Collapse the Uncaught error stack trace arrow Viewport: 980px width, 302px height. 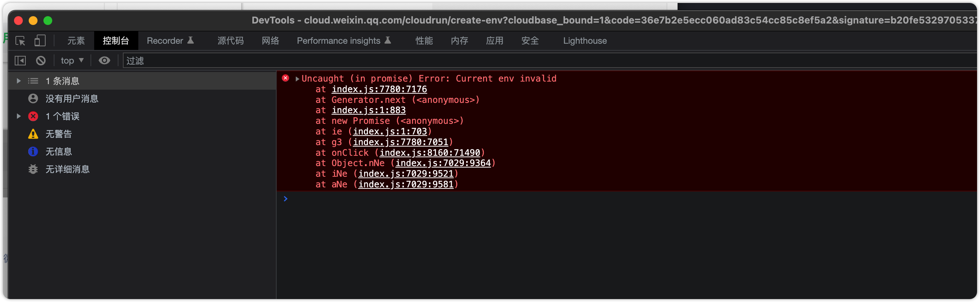pos(297,79)
